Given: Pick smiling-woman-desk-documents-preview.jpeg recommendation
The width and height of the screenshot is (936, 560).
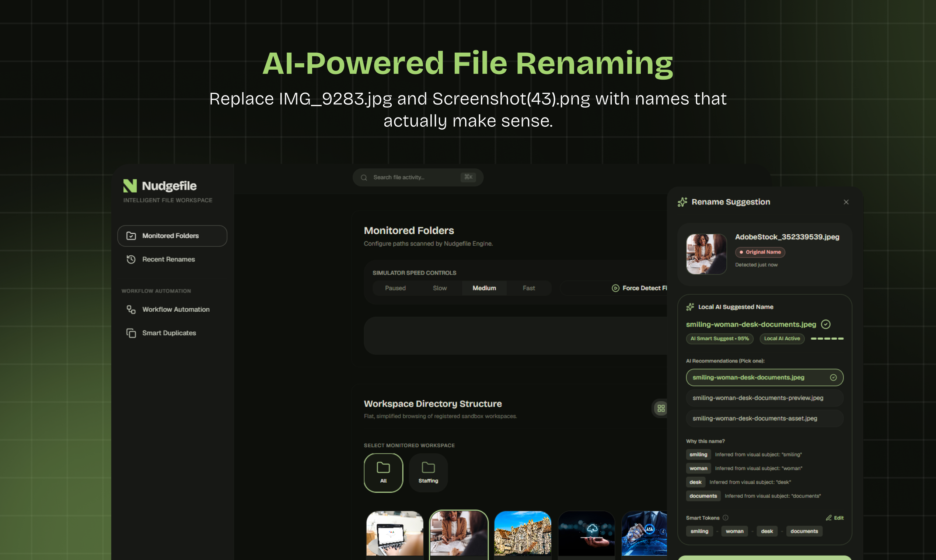Looking at the screenshot, I should click(765, 398).
